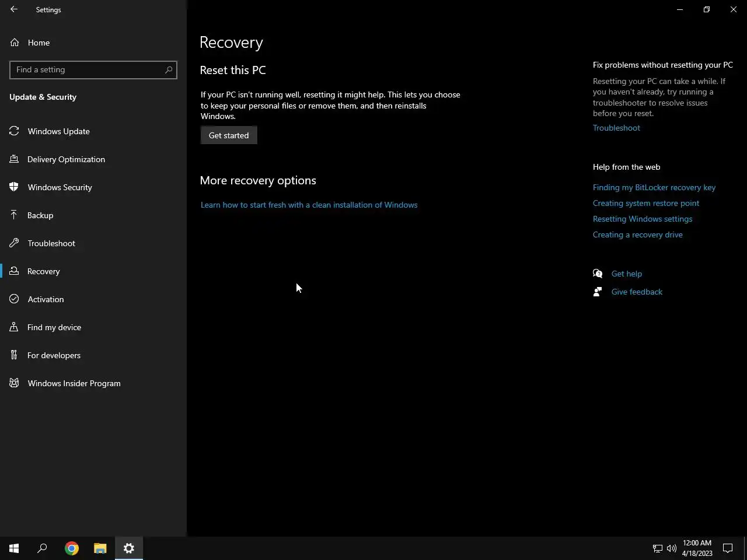Select the Delivery Optimization icon
This screenshot has width=747, height=560.
[x=14, y=159]
